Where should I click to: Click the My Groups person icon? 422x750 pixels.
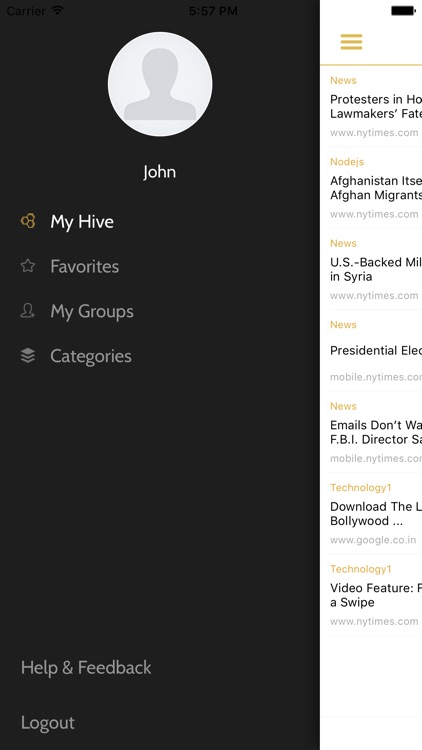tap(28, 311)
